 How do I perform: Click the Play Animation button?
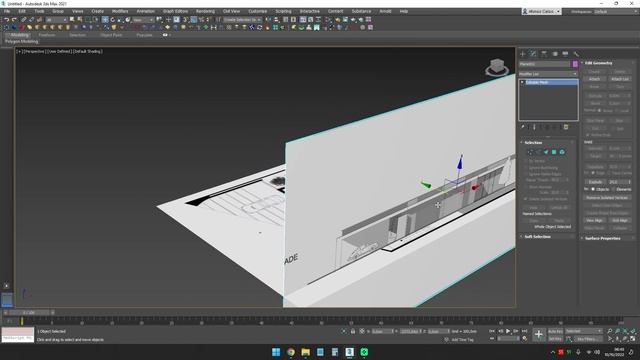[x=508, y=331]
